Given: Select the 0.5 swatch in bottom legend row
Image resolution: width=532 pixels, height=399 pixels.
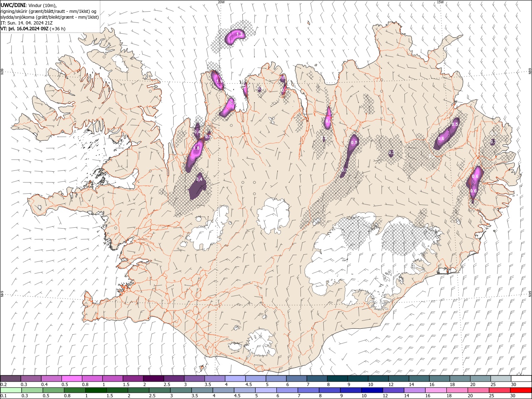Looking at the screenshot, I should click(53, 390).
